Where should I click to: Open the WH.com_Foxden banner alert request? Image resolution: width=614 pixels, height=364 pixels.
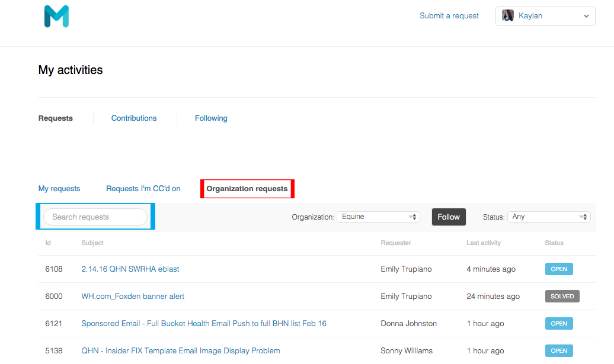click(x=133, y=297)
